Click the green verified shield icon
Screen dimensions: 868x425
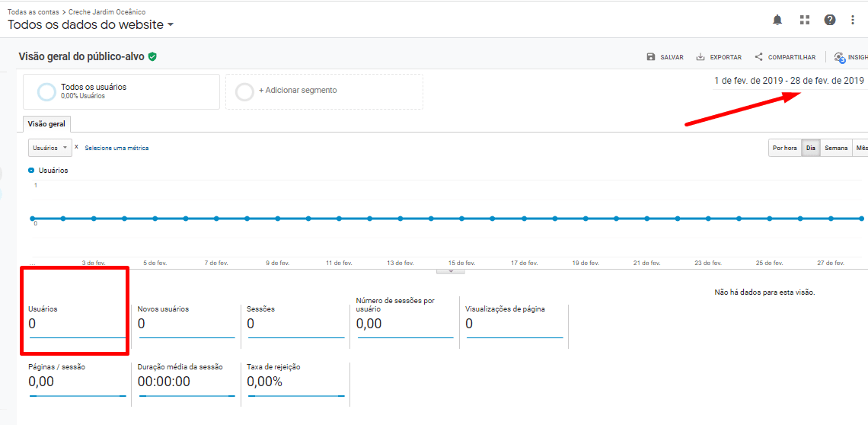click(x=152, y=56)
